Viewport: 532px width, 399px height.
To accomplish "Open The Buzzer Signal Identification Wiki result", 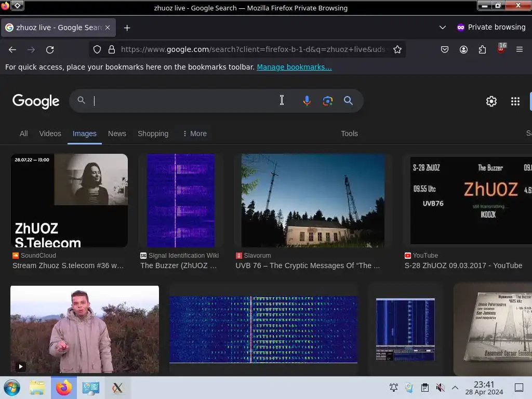I will click(179, 265).
